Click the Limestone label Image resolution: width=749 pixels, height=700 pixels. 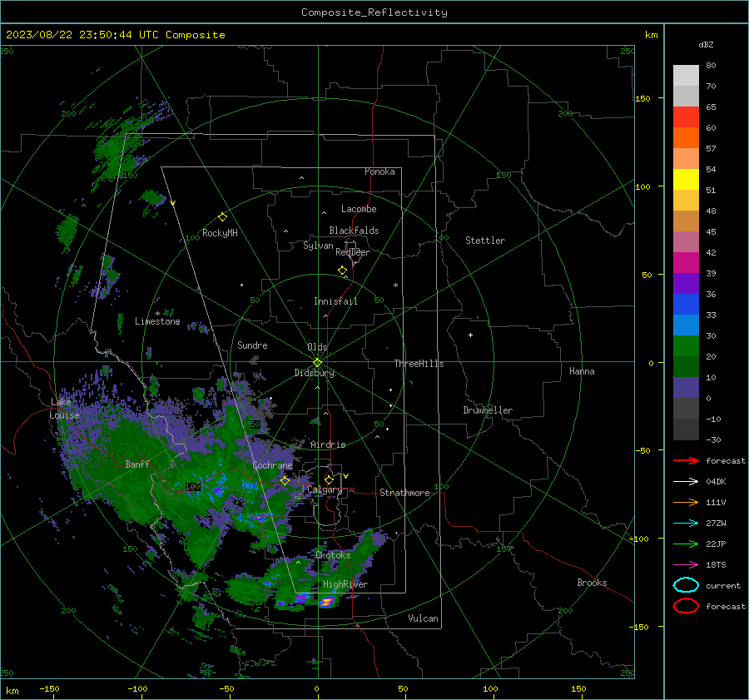point(157,321)
